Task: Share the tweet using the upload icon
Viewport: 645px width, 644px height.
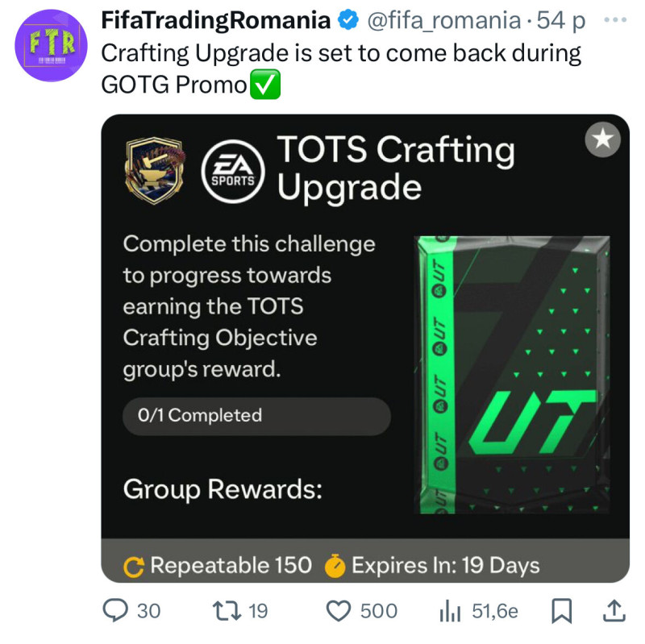Action: pos(614,611)
